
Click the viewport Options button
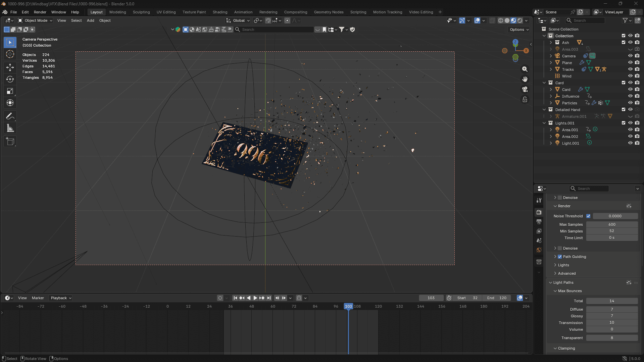click(x=519, y=30)
